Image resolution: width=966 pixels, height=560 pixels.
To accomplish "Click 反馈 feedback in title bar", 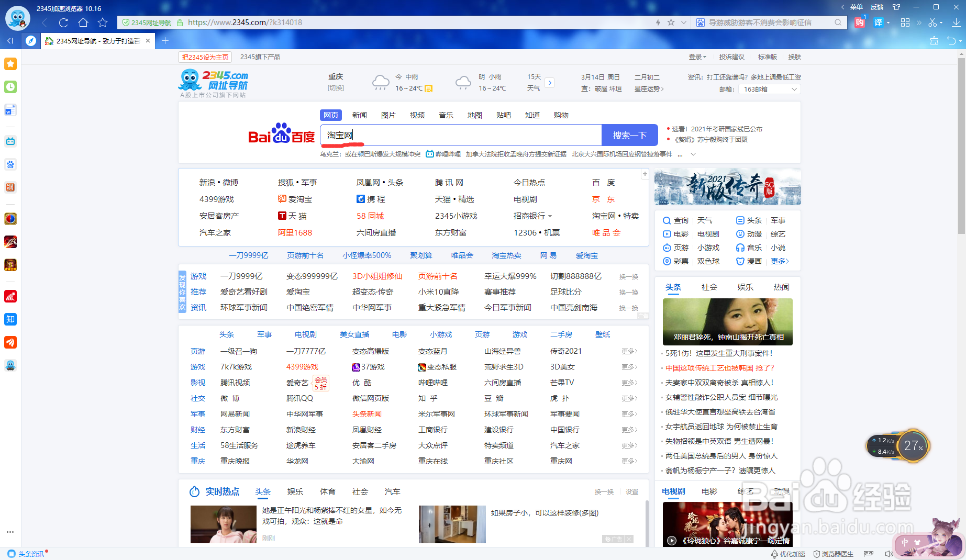I will (877, 7).
